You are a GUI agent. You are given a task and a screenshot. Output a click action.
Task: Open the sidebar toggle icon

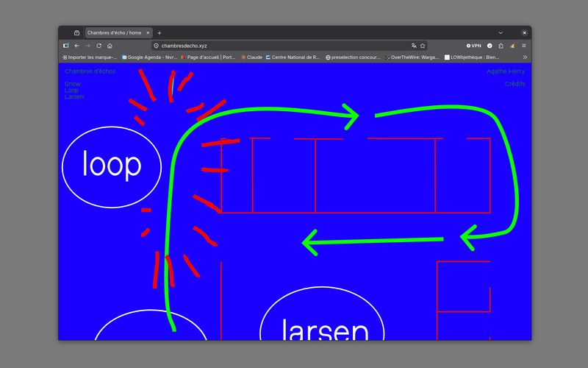pos(65,46)
